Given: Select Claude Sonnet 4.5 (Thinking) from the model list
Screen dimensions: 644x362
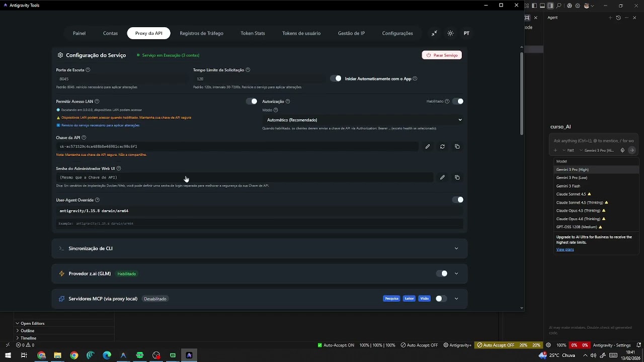Looking at the screenshot, I should (596, 203).
